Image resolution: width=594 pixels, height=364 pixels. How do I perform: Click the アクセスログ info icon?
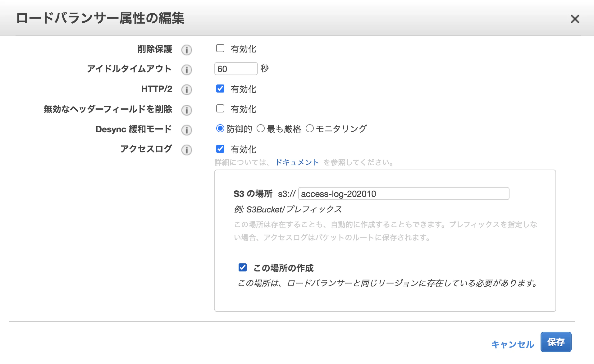click(x=187, y=150)
